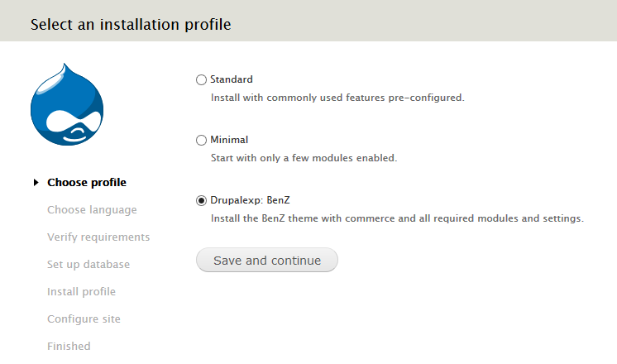Click the BenZ theme description text
617x364 pixels.
pos(397,219)
